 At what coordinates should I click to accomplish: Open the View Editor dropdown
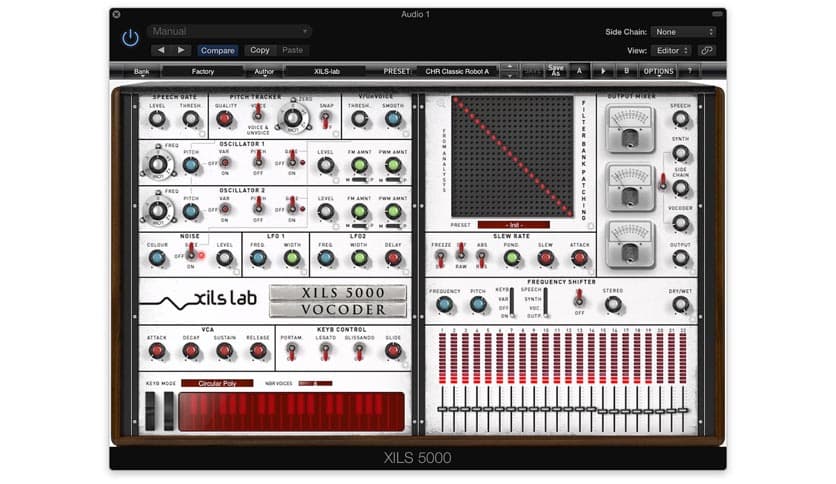point(671,51)
